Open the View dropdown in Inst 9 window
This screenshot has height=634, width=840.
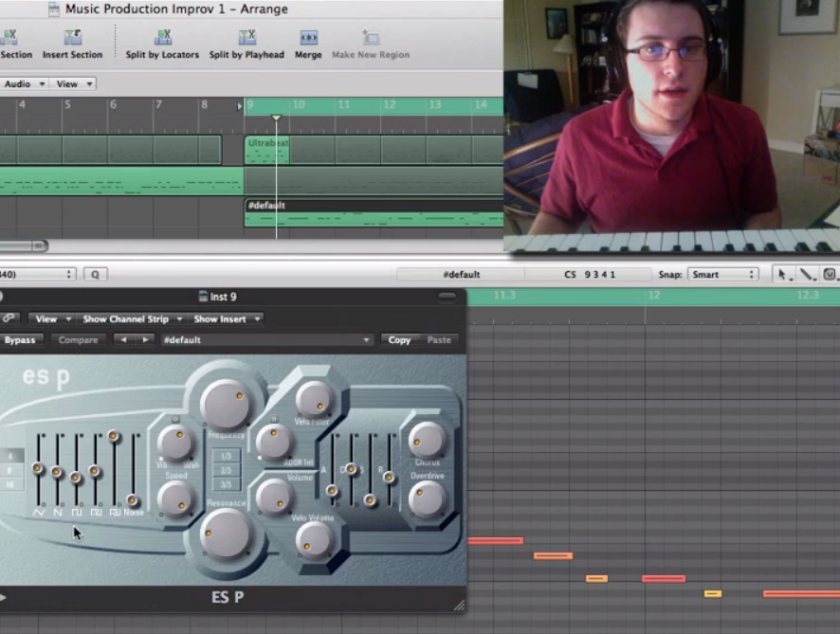(52, 319)
